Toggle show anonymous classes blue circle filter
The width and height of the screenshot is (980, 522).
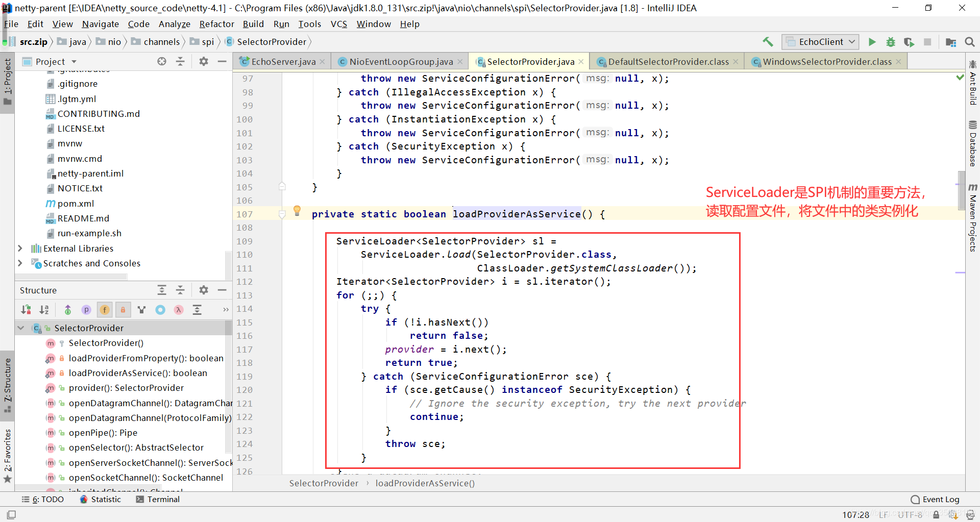tap(160, 309)
